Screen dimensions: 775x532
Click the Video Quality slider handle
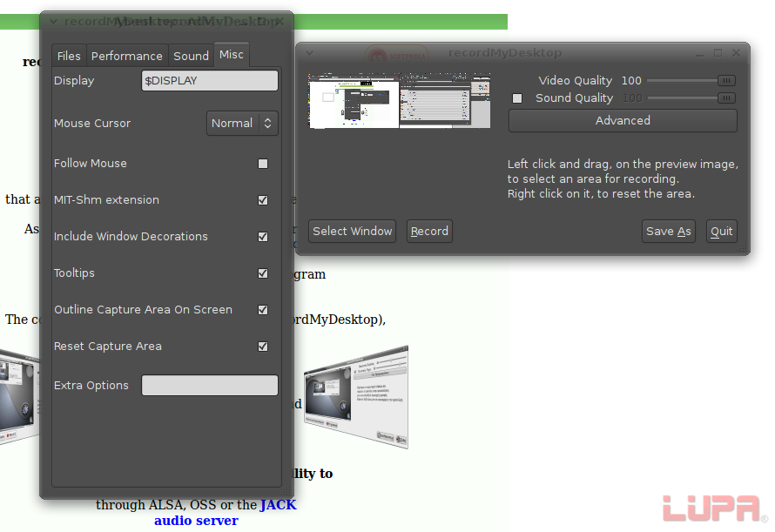[726, 81]
